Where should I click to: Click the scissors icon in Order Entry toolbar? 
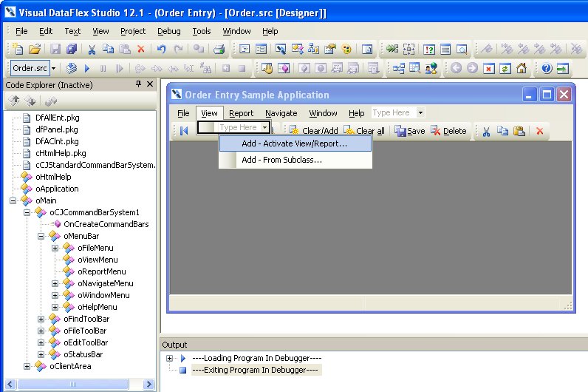(x=486, y=131)
